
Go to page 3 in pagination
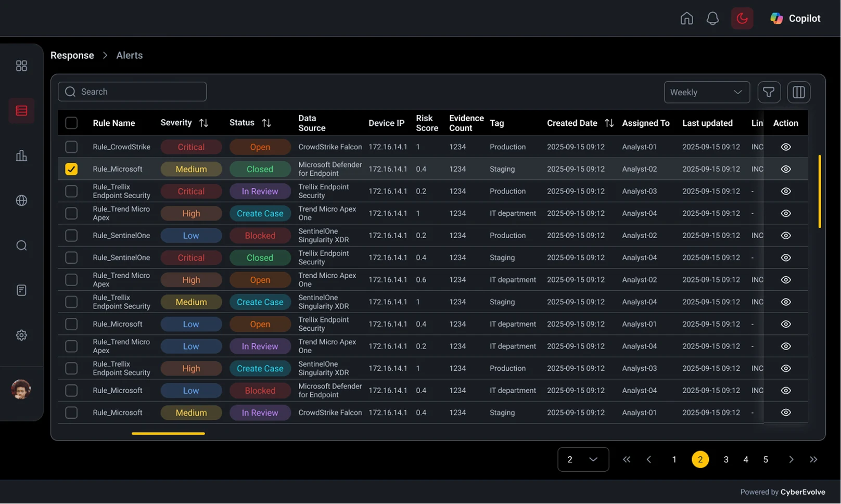(725, 459)
